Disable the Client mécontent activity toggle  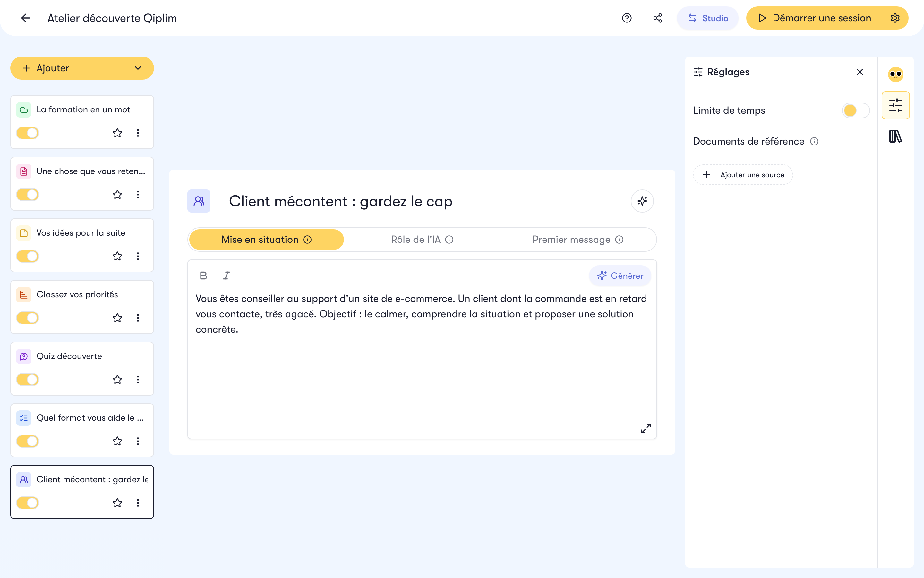pyautogui.click(x=28, y=503)
